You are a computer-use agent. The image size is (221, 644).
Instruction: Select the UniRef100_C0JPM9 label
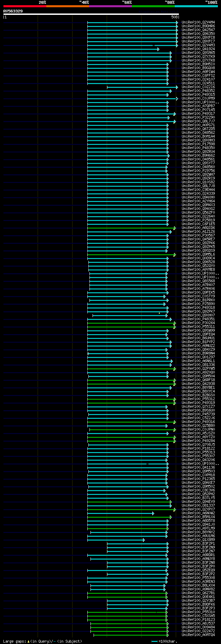point(198,99)
